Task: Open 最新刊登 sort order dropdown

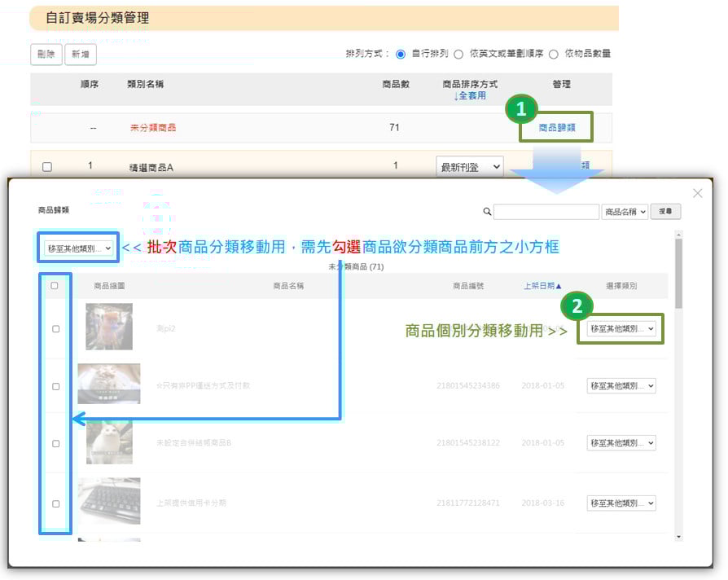Action: 469,167
